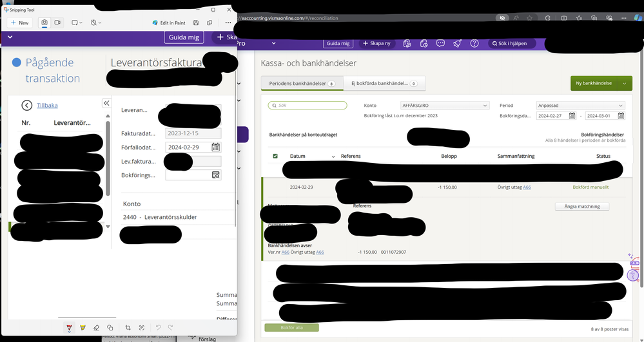644x342 pixels.
Task: Click the Sök search field
Action: coord(307,106)
